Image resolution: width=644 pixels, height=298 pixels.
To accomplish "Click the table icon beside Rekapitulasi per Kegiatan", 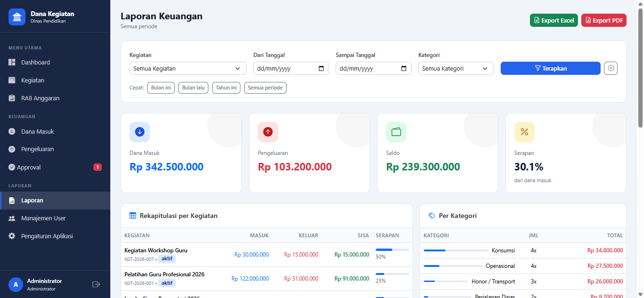I will coord(133,216).
